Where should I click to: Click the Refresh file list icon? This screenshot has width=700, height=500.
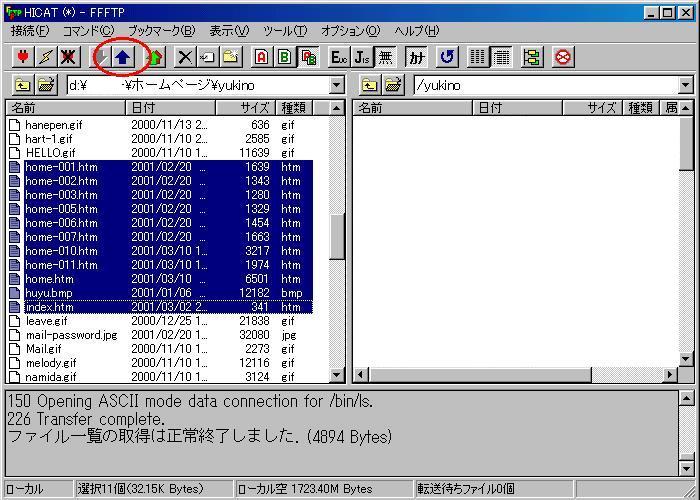[447, 57]
